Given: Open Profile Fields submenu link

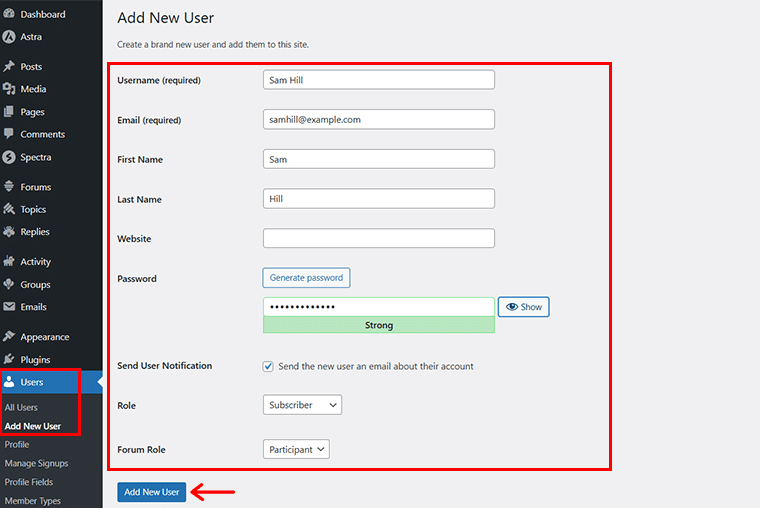Looking at the screenshot, I should coord(29,482).
